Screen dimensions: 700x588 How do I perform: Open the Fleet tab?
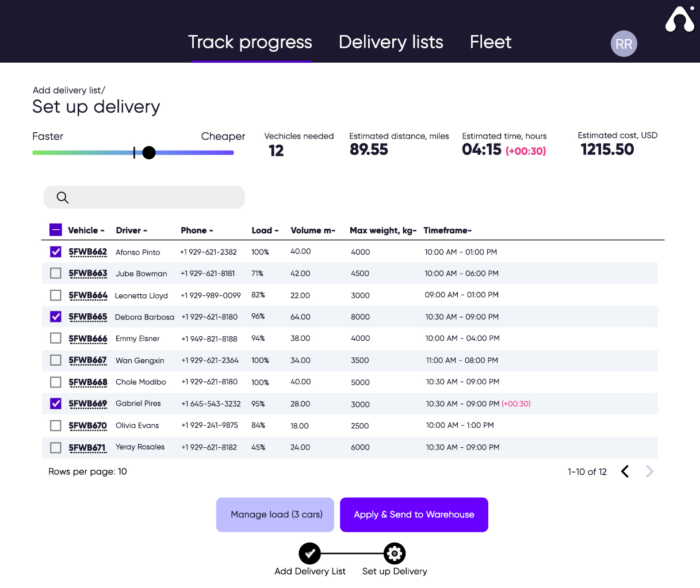(491, 42)
